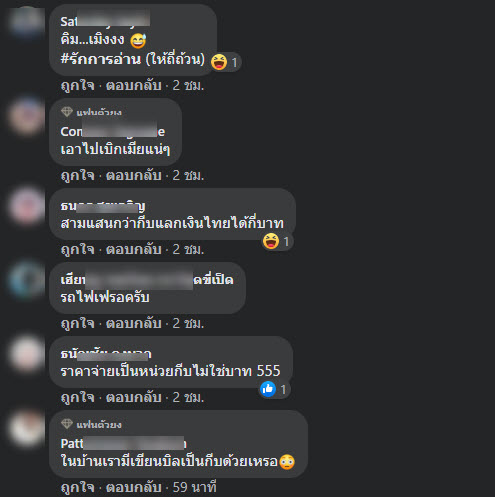Open the avatar beside the เอาไปเบิกเมียแน่ๆ comment
Viewport: 495px width, 497px height.
(x=27, y=116)
